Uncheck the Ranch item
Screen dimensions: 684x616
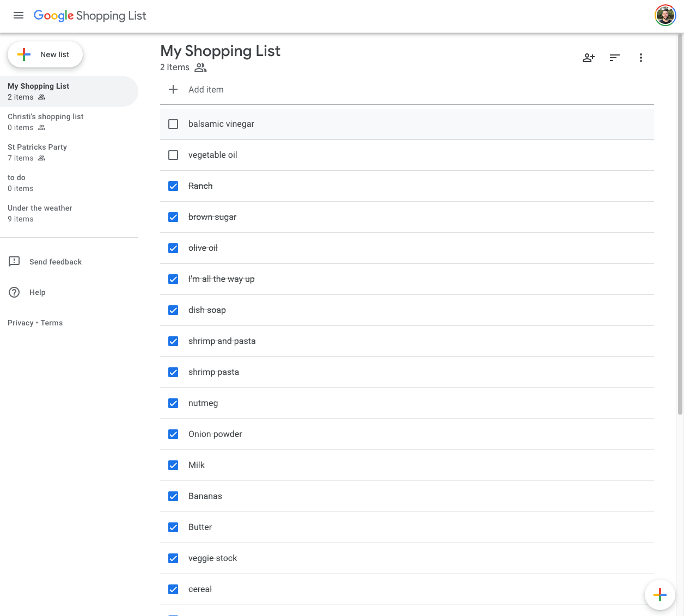click(x=173, y=186)
